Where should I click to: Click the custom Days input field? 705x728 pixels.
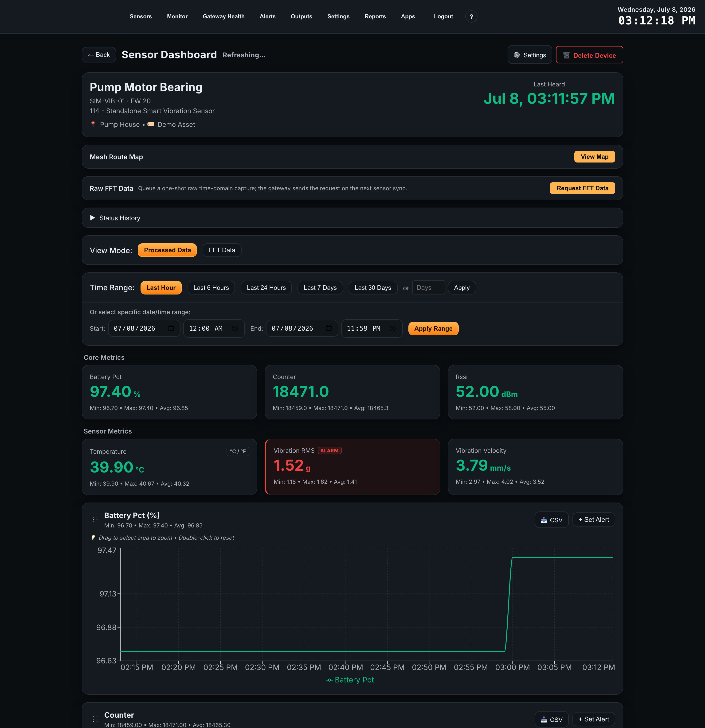click(428, 287)
